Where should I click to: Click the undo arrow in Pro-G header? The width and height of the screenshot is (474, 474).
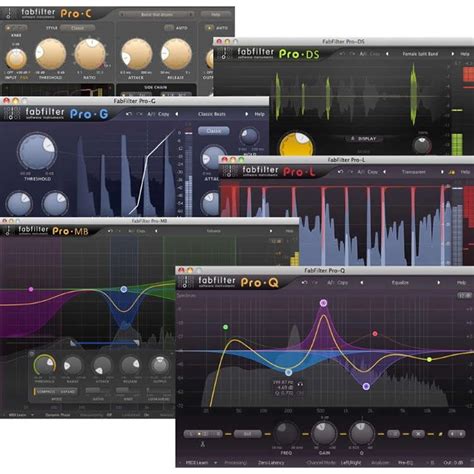pos(129,114)
